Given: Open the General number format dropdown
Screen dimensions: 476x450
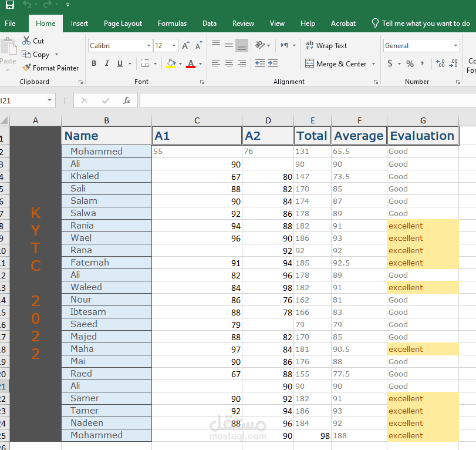Looking at the screenshot, I should [455, 46].
